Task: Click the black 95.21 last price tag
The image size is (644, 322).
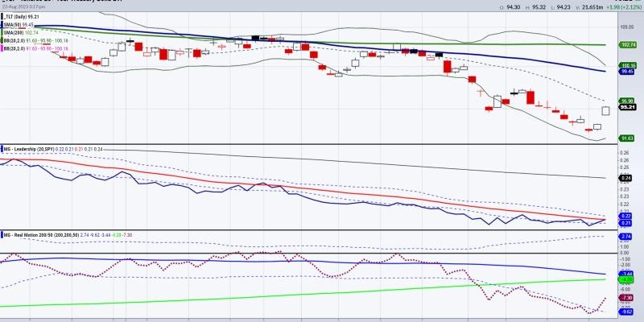Action: 626,107
